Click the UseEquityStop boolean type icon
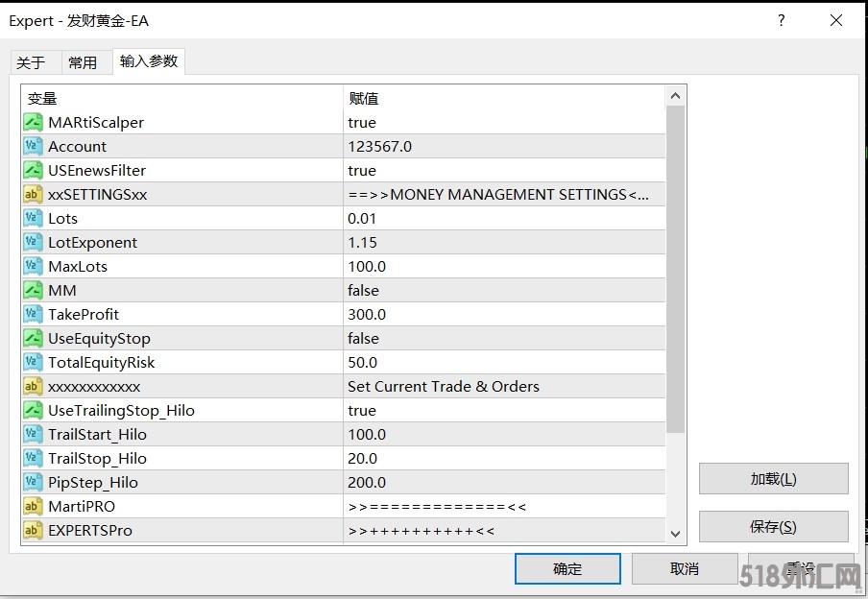Viewport: 868px width, 599px height. pyautogui.click(x=33, y=338)
